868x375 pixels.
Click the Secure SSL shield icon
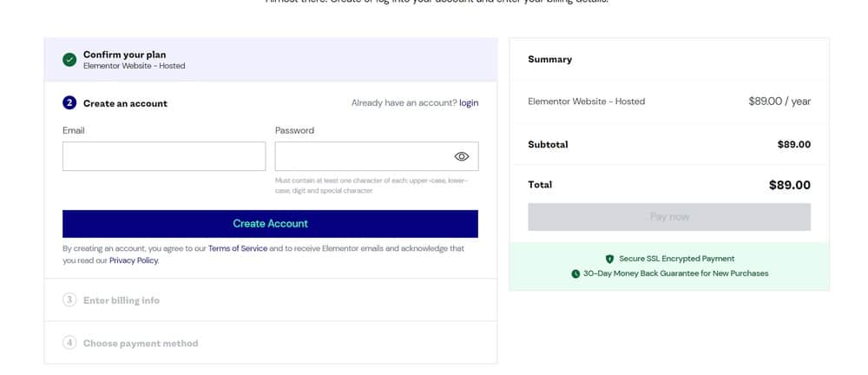tap(609, 259)
